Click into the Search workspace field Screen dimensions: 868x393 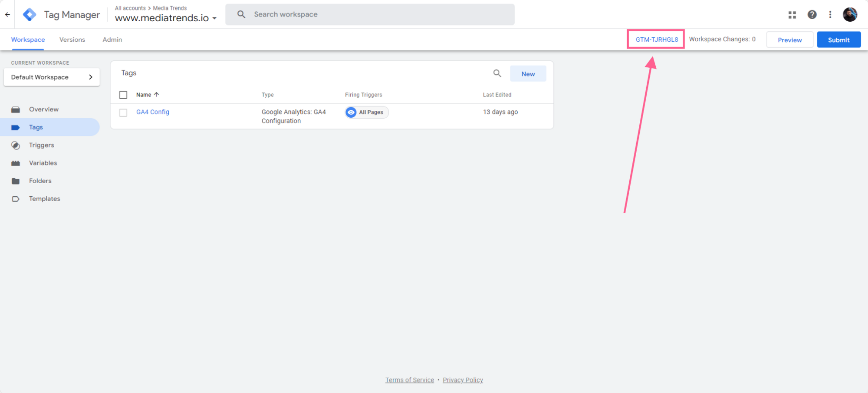tap(370, 14)
